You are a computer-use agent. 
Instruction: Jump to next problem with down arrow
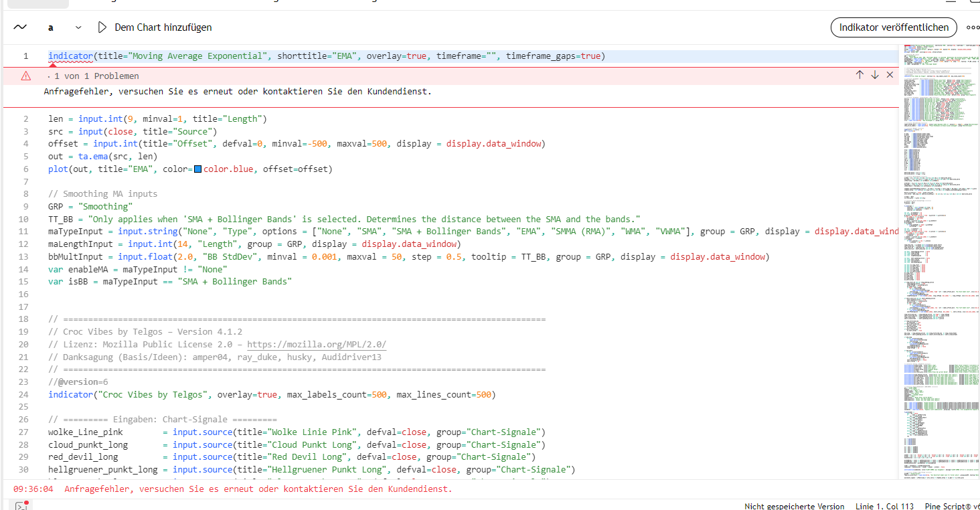pos(874,75)
